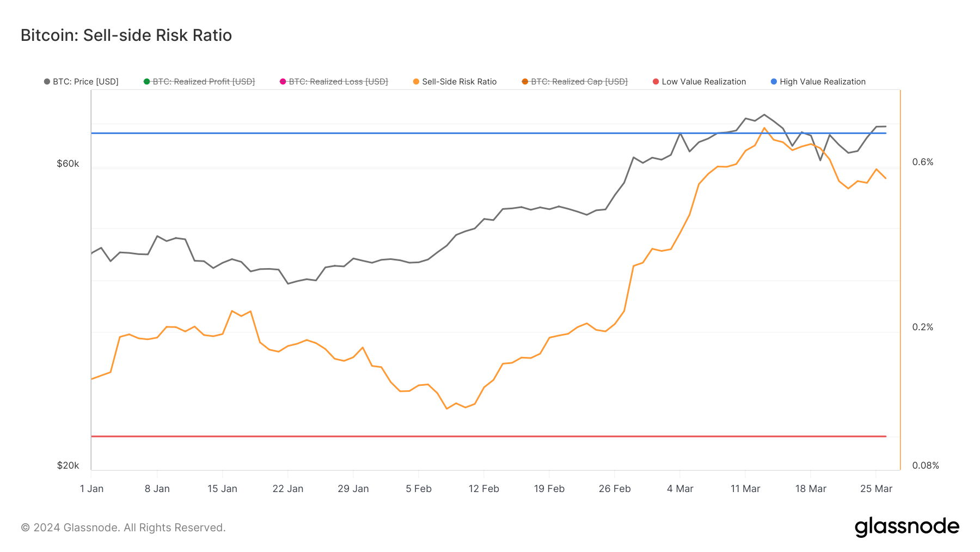Click the blue High Value Realization dot
Viewport: 980px width, 552px height.
point(773,81)
